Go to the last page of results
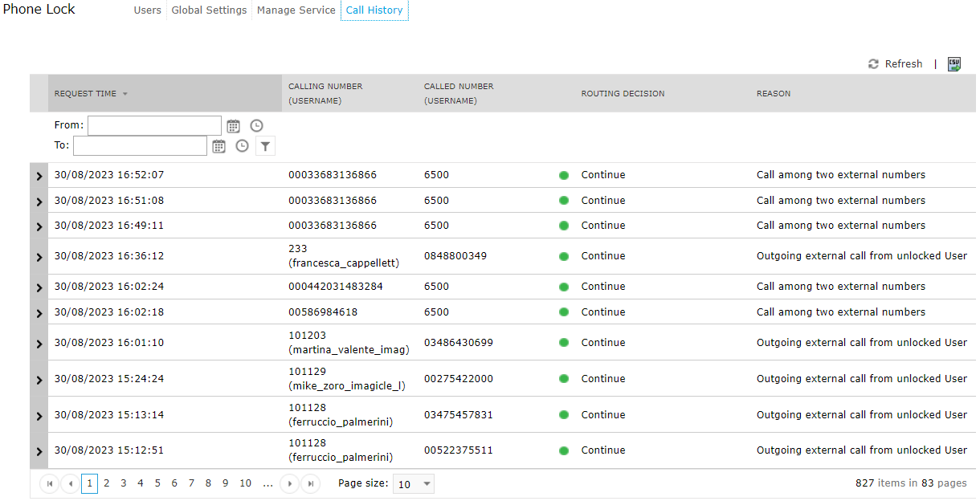 click(x=310, y=483)
